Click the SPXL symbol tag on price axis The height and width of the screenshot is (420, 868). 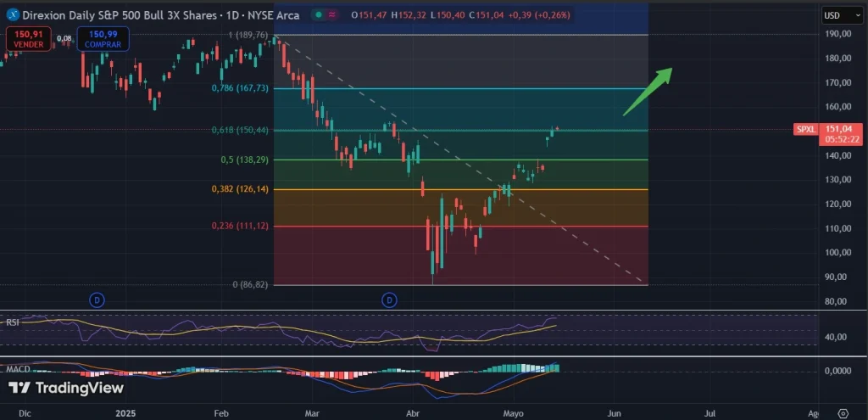[805, 130]
